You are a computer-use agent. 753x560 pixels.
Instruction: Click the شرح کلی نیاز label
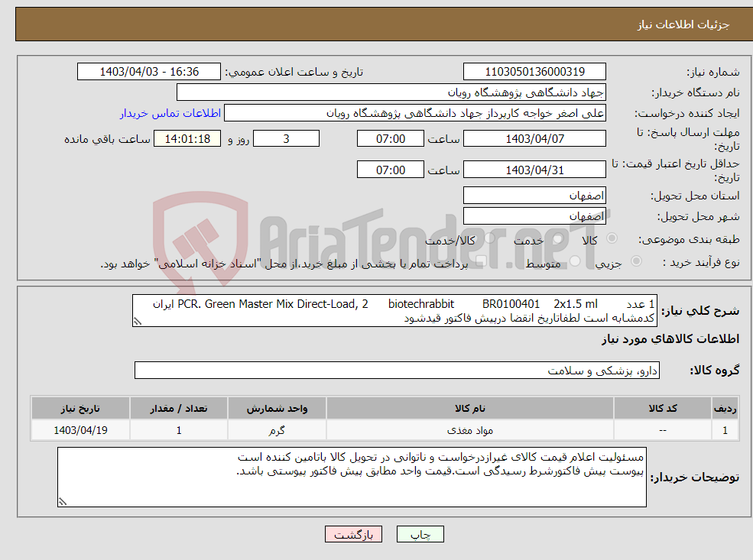[701, 311]
